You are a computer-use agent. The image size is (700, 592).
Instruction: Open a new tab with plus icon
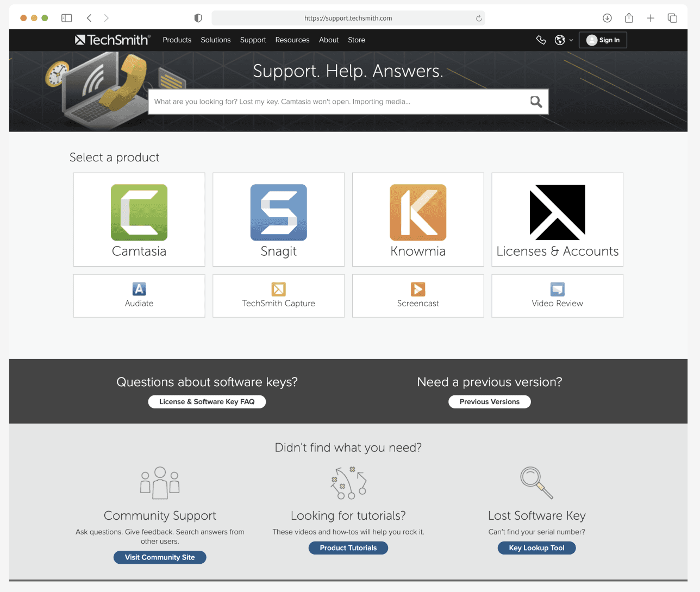(651, 18)
